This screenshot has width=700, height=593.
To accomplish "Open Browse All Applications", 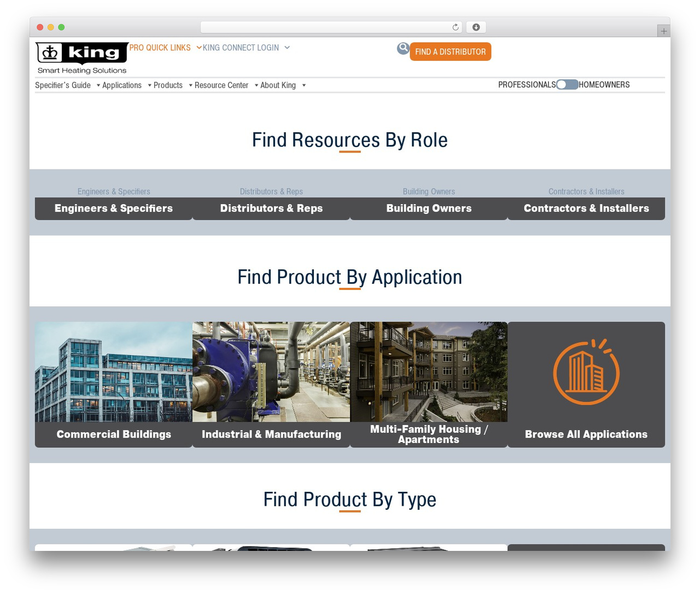I will 586,434.
